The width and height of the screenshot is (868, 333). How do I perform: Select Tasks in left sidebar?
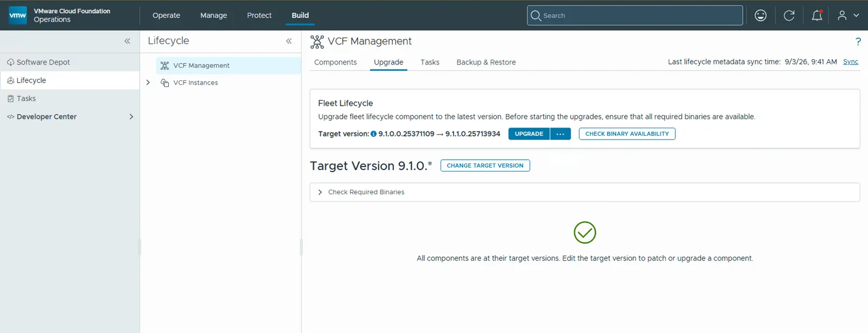[69, 98]
